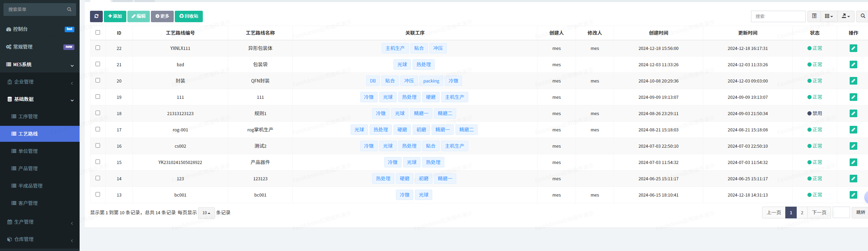Click the magnifier icon in the menu search box
Image resolution: width=868 pixels, height=251 pixels.
(69, 9)
